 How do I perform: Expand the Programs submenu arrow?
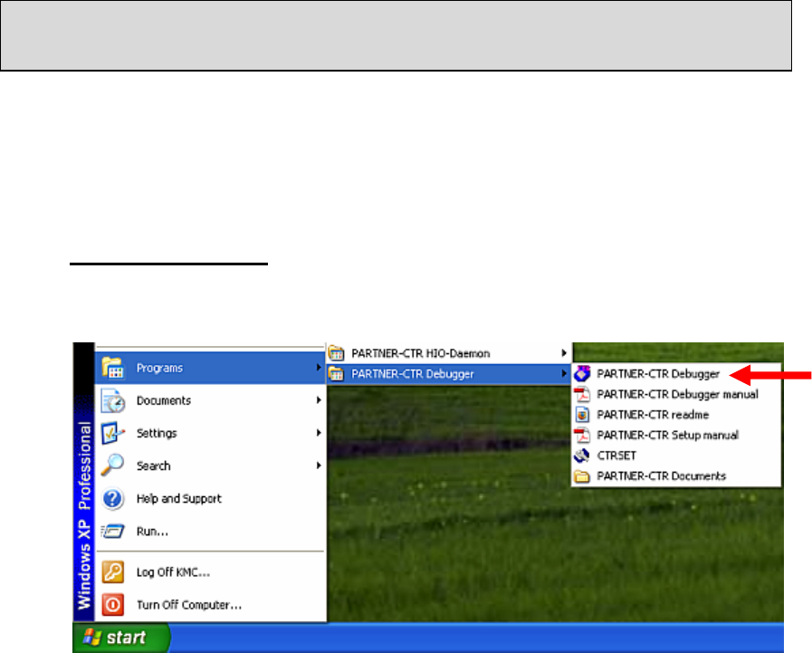click(319, 368)
